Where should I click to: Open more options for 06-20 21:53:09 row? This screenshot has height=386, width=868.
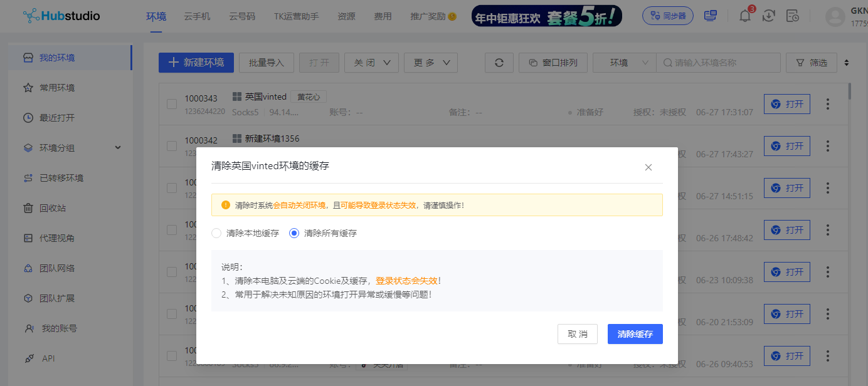pos(828,314)
